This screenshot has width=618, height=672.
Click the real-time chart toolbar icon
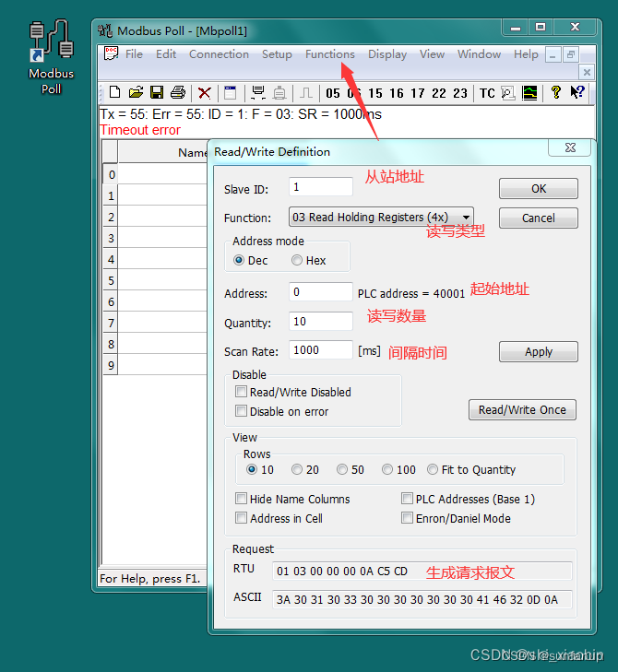pos(529,92)
